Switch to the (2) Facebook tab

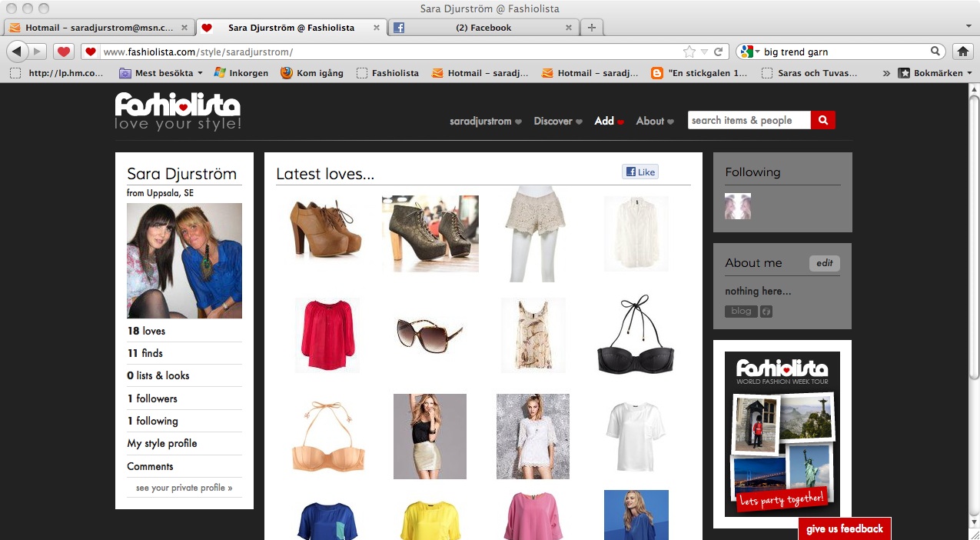(x=483, y=28)
